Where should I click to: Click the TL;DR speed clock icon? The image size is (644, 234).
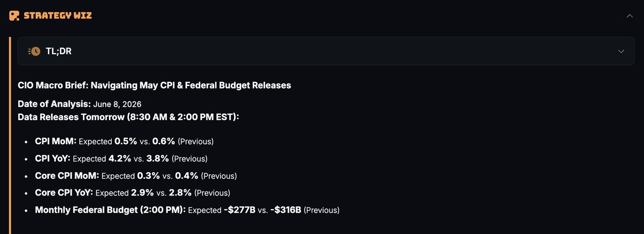[34, 51]
